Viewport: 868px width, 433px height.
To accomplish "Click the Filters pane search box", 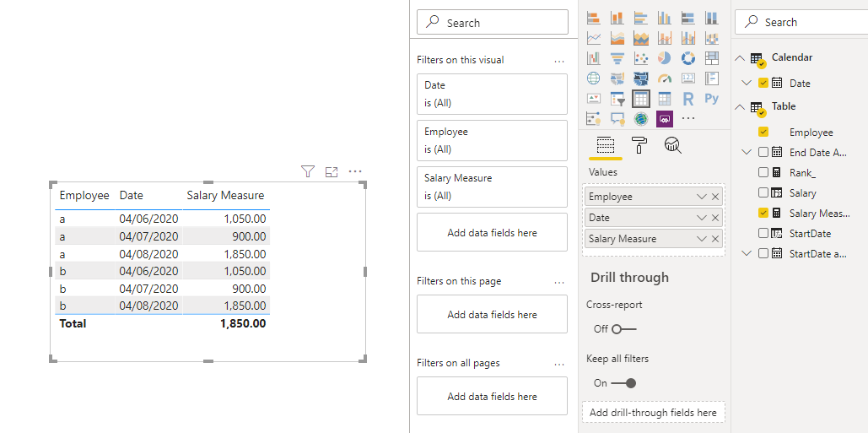I will point(493,22).
